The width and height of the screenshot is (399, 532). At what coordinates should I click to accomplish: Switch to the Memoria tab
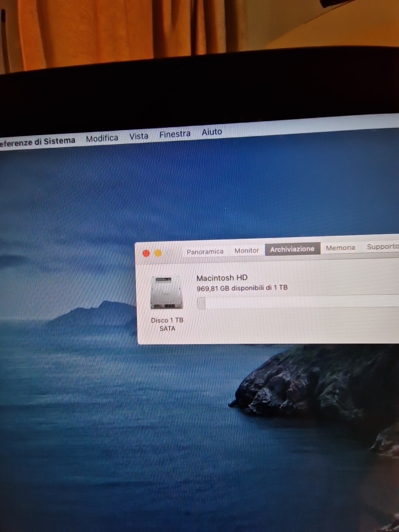click(340, 248)
